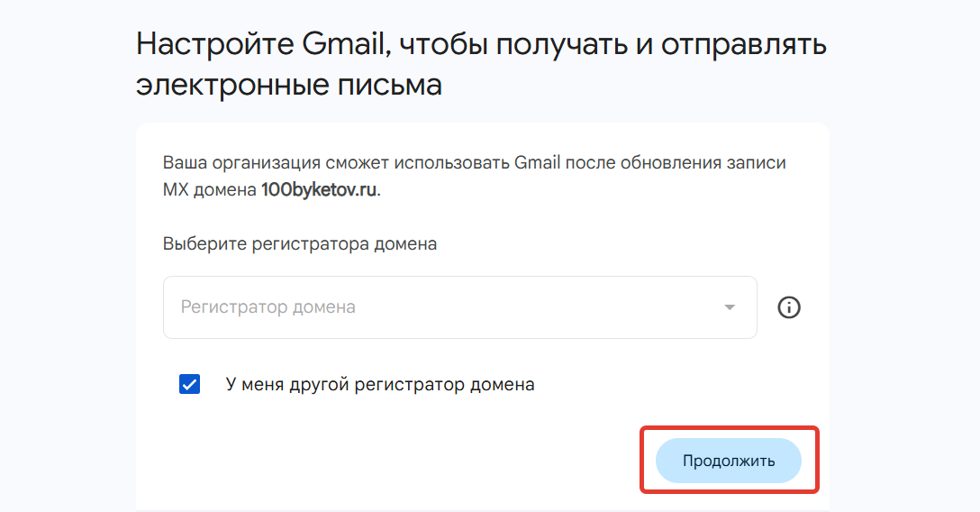
Task: Uncheck У меня другой регистратор домена checkbox
Action: pos(189,384)
